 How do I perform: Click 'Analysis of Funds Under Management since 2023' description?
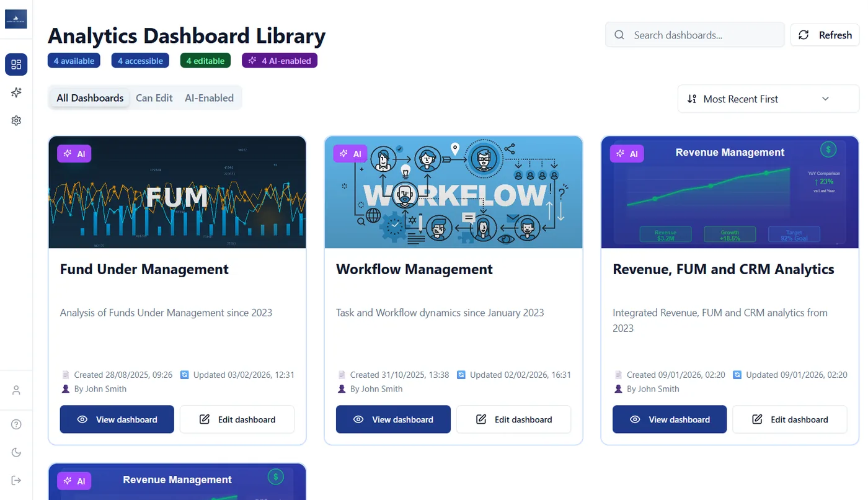(x=166, y=313)
